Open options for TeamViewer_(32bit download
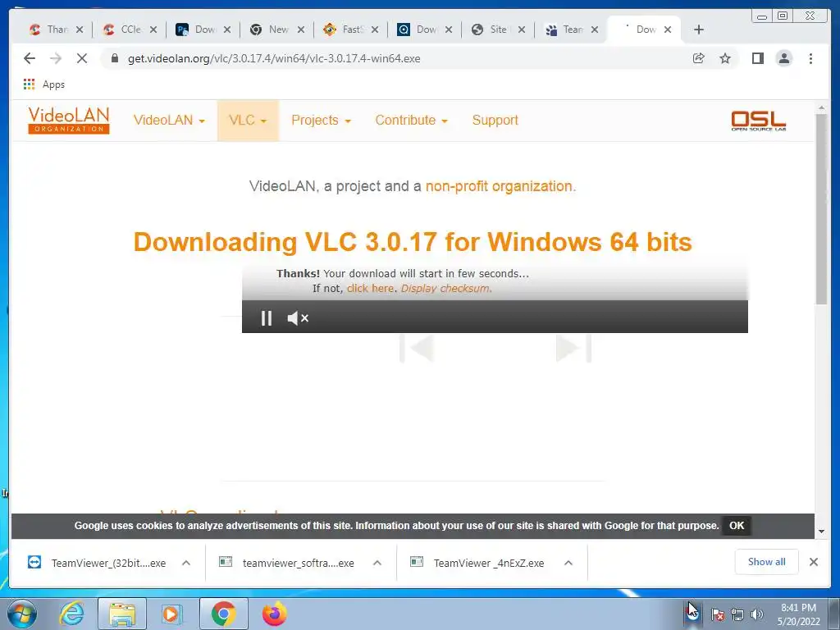Viewport: 840px width, 630px height. (186, 563)
